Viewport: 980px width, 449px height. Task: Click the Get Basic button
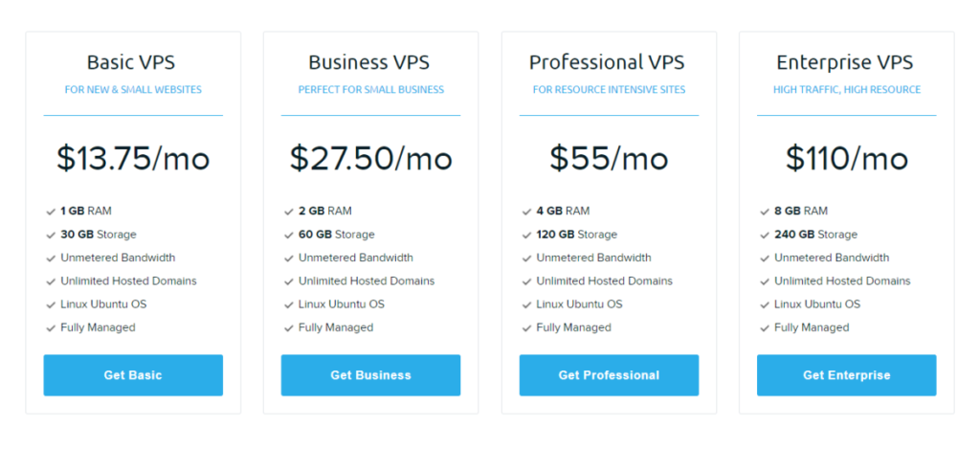(133, 375)
